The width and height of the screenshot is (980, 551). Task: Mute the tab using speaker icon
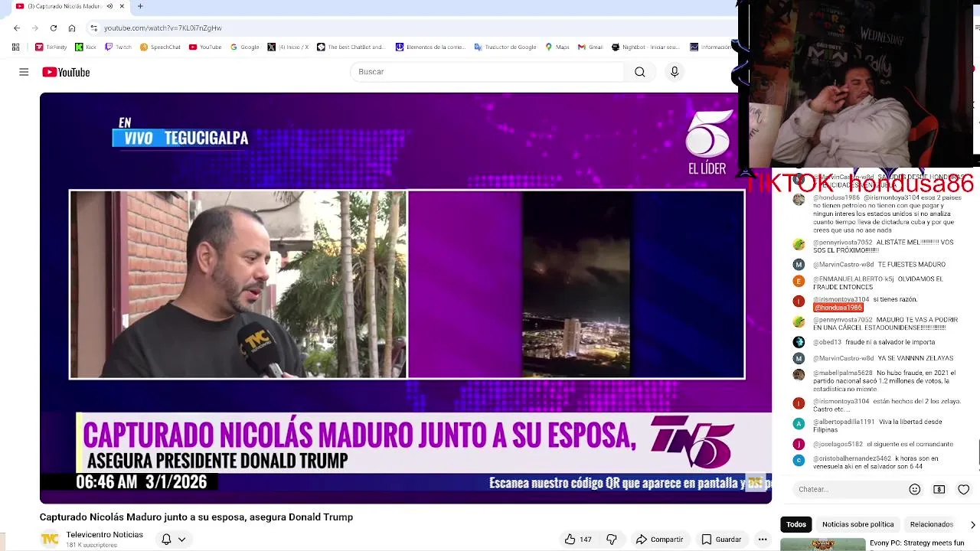[x=109, y=6]
